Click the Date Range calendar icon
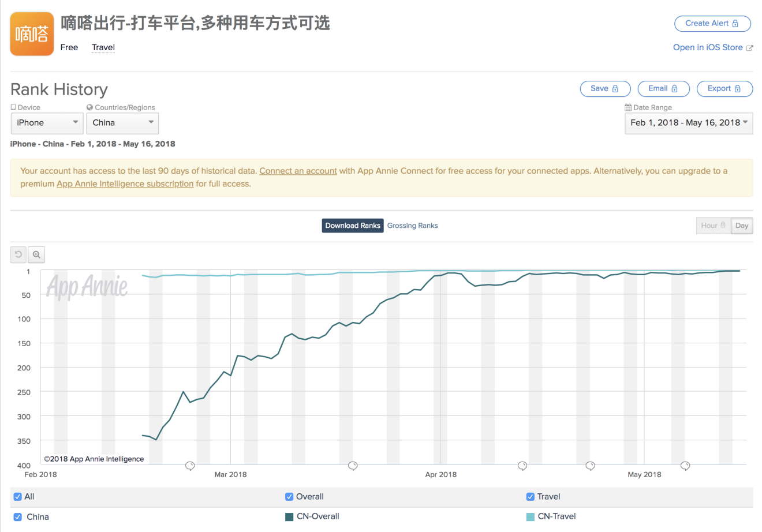762x532 pixels. 628,107
